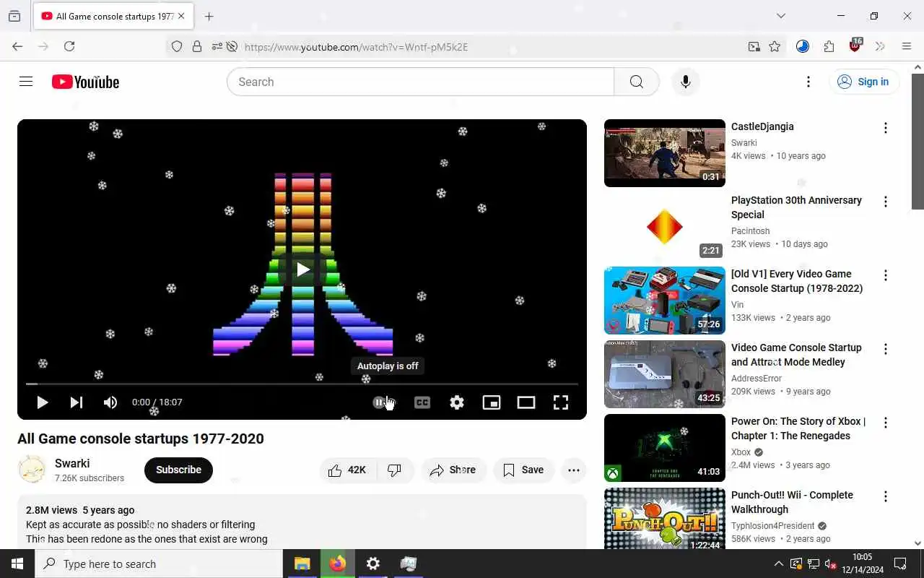
Task: Open the Windows Start menu
Action: (x=17, y=564)
